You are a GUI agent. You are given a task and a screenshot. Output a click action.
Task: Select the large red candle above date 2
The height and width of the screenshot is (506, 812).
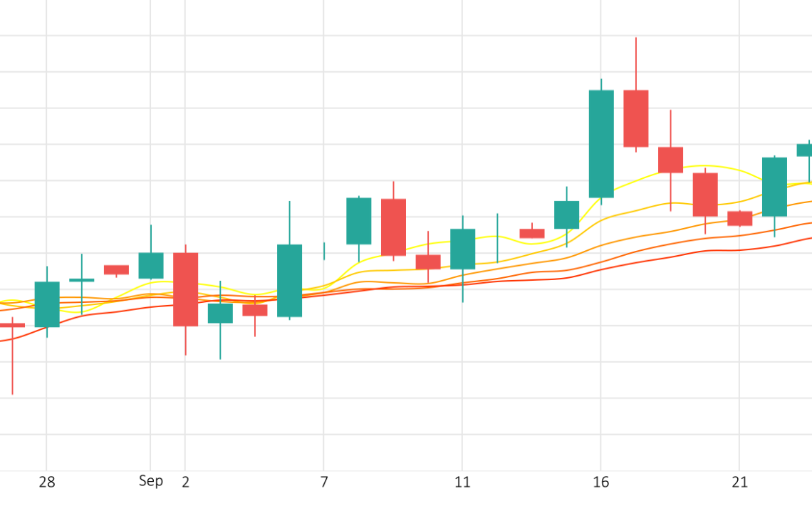coord(185,289)
